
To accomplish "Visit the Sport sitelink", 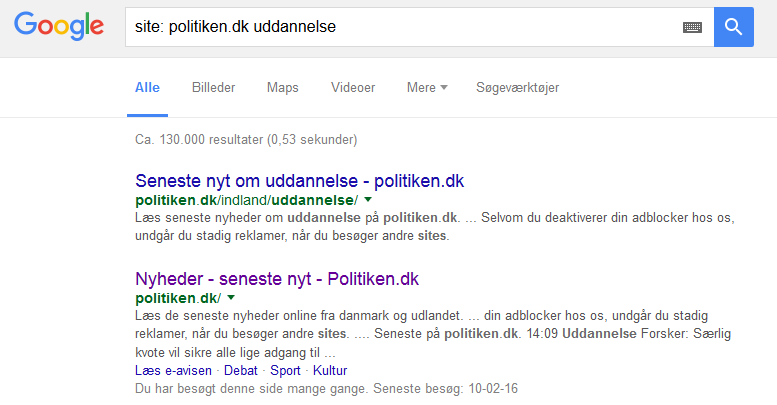I will click(x=285, y=371).
